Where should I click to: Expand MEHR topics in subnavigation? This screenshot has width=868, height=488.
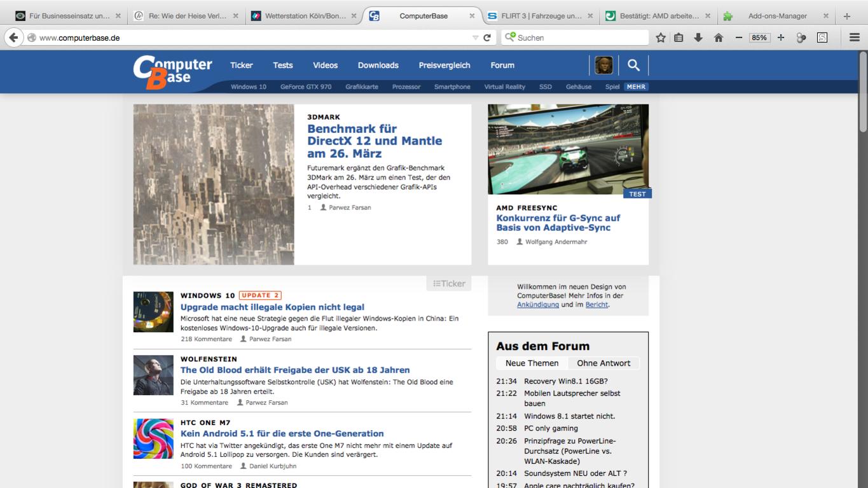click(x=636, y=87)
